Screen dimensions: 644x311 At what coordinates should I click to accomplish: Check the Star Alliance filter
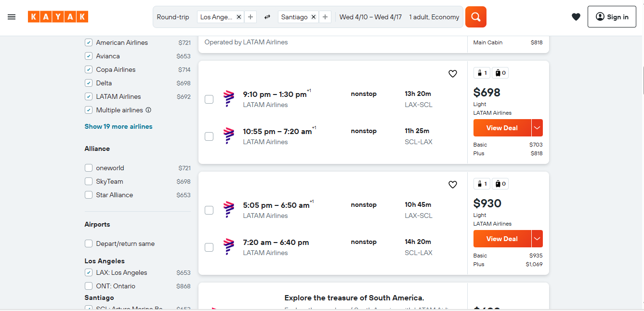(x=89, y=195)
